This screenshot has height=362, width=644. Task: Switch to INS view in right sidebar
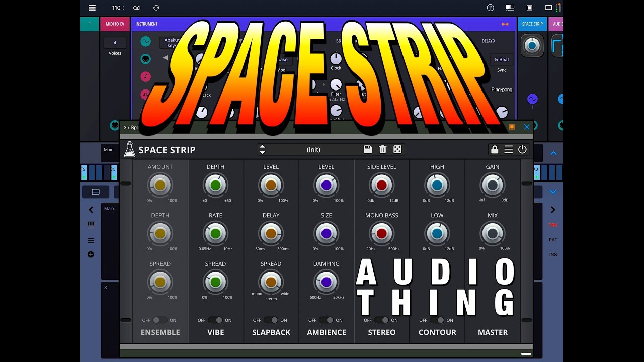pos(553,254)
